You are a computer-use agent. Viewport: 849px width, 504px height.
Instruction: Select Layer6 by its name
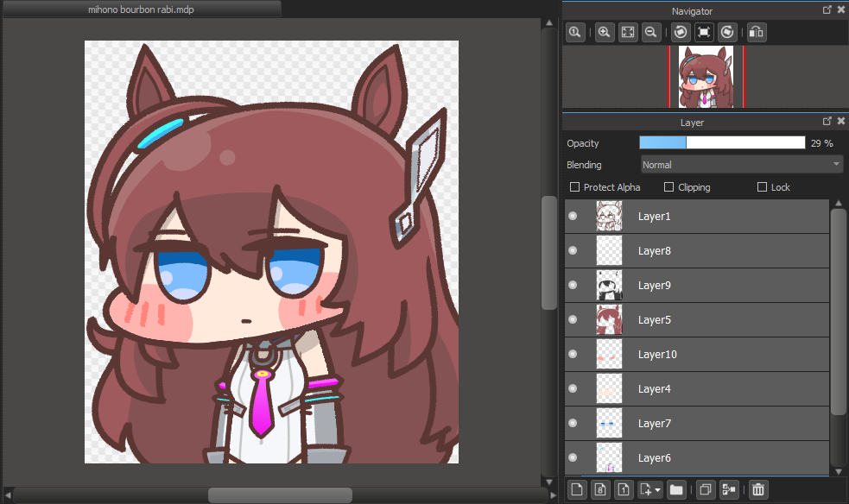654,458
